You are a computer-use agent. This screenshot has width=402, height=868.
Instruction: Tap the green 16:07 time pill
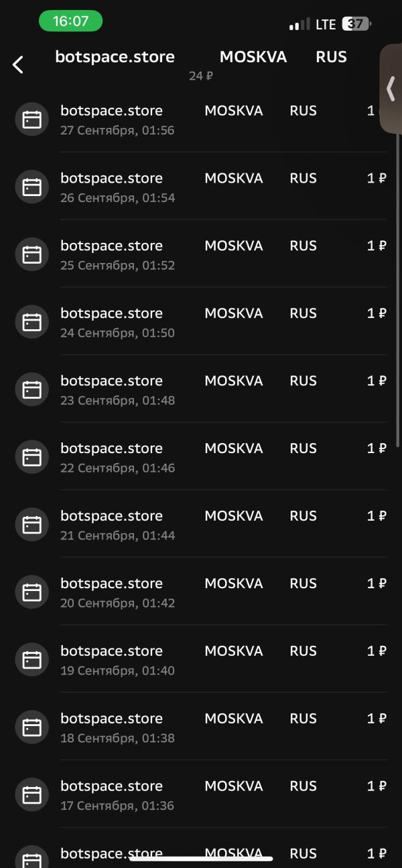click(70, 21)
